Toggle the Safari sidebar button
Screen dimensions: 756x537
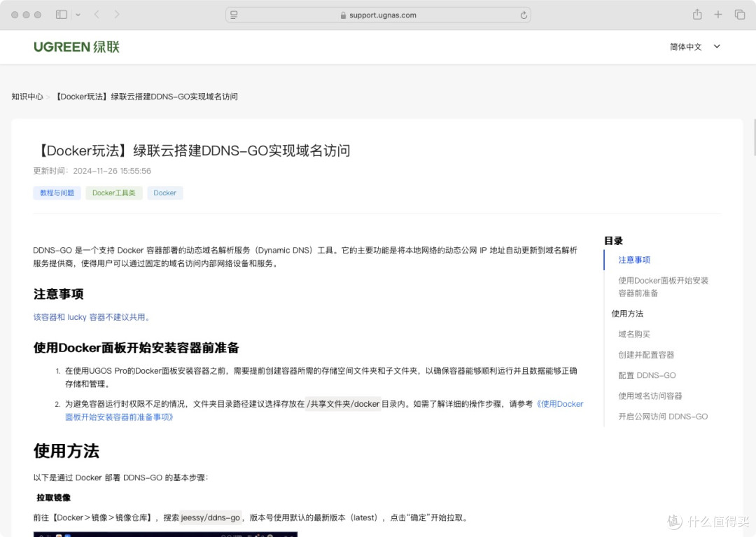[x=61, y=15]
